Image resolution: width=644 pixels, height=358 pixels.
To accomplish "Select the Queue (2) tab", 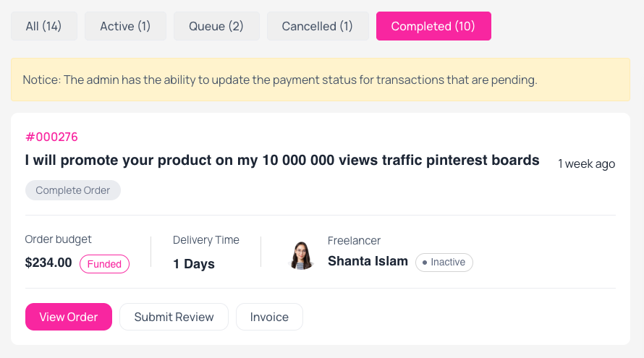I will (x=216, y=26).
